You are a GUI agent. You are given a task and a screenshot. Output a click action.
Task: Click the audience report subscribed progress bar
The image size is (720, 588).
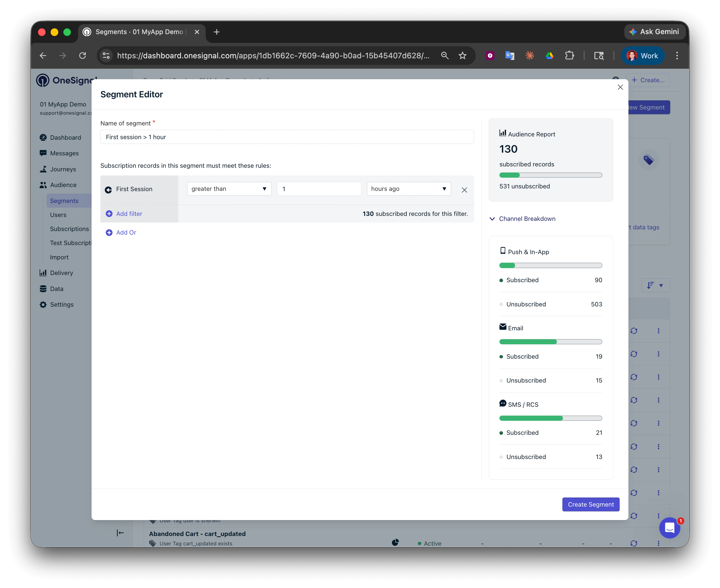pyautogui.click(x=550, y=175)
